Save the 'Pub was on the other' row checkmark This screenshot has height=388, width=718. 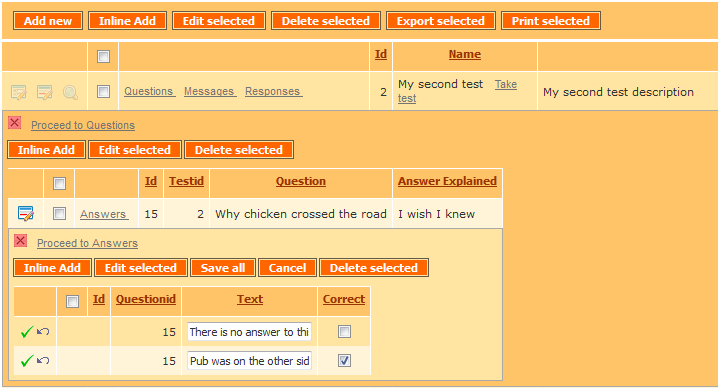tap(27, 361)
